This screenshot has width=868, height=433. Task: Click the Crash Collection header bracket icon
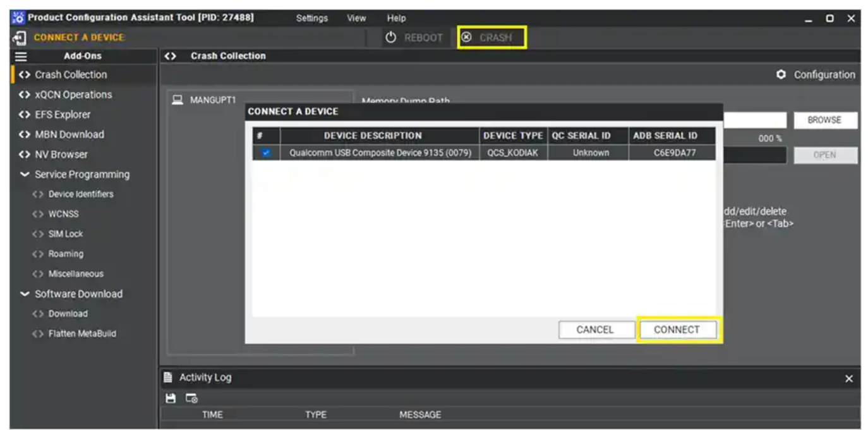[x=170, y=56]
